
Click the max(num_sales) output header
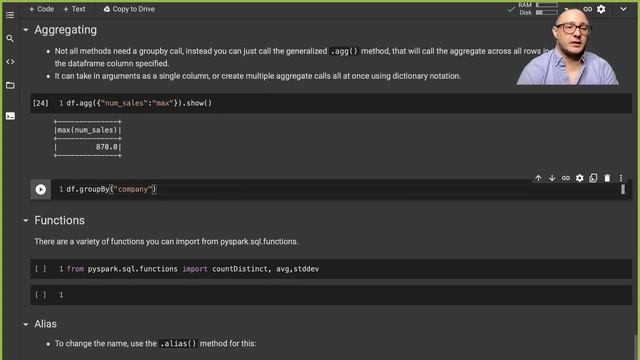87,130
